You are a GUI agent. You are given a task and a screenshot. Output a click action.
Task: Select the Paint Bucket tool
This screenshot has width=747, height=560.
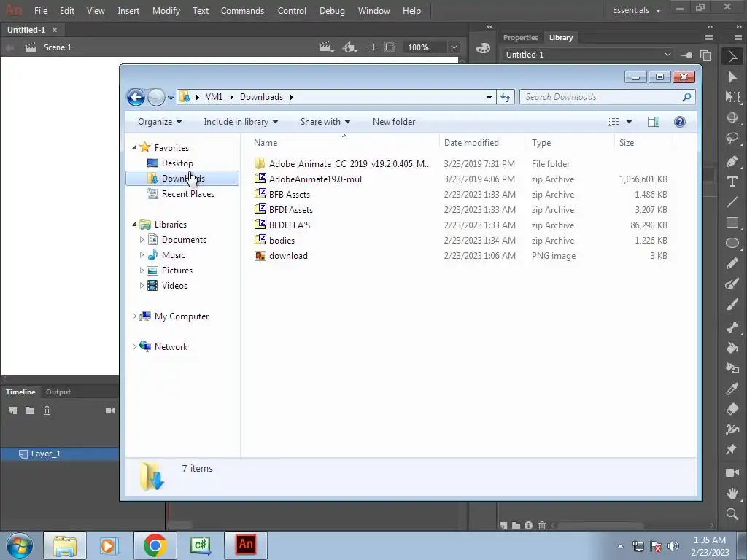pos(732,348)
